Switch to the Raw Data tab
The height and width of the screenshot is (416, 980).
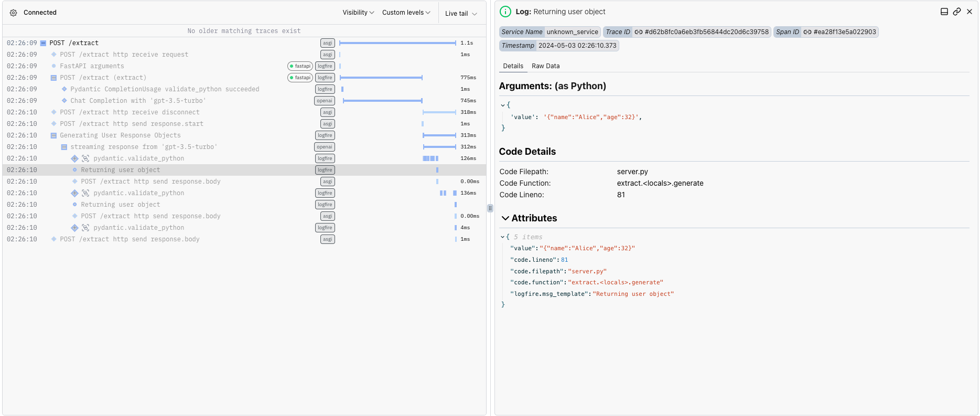(545, 66)
